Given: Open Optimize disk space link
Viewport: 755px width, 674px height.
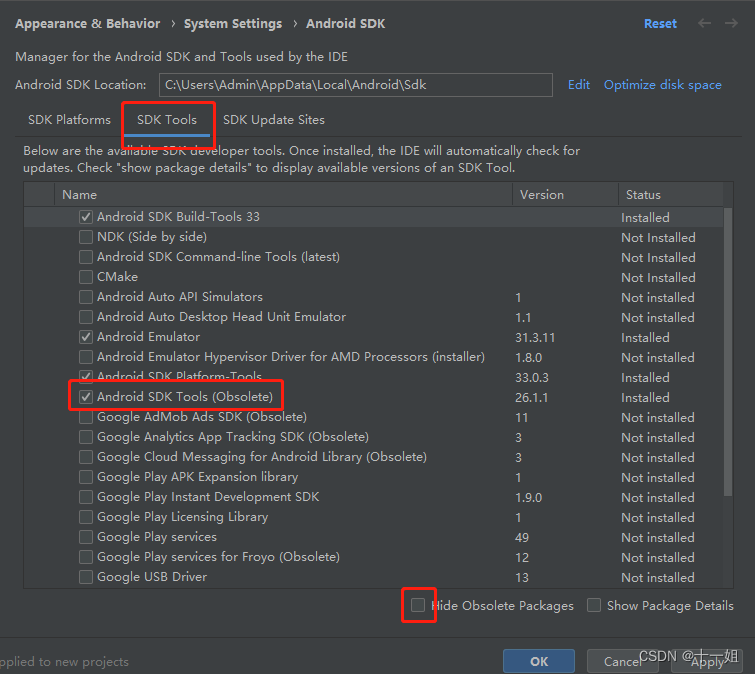Looking at the screenshot, I should coord(663,85).
